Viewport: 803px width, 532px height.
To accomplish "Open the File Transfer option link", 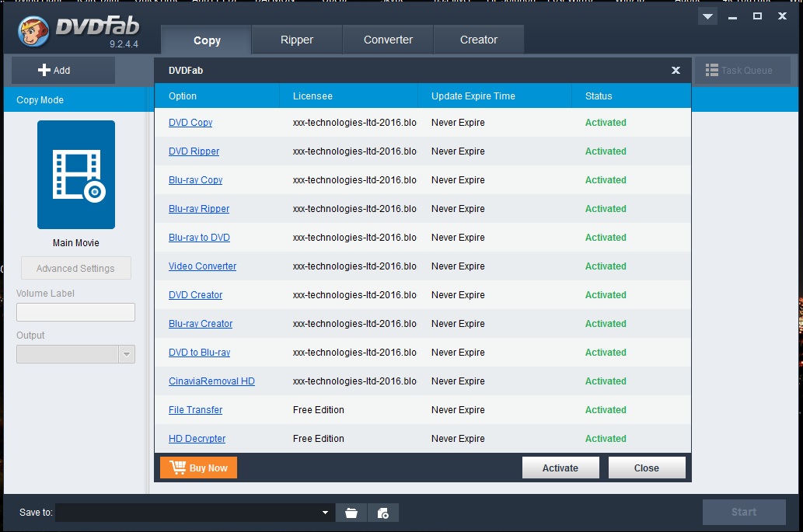I will [196, 409].
